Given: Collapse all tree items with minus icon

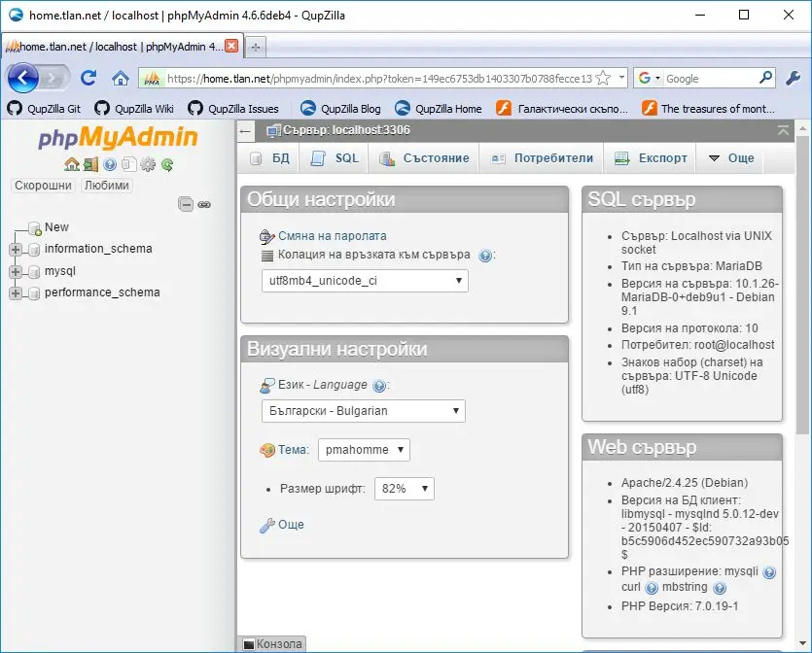Looking at the screenshot, I should (186, 204).
